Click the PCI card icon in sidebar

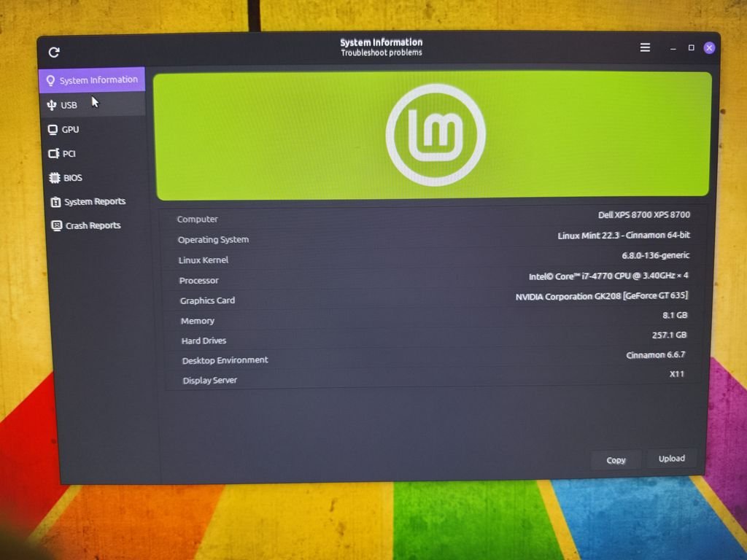pyautogui.click(x=54, y=153)
